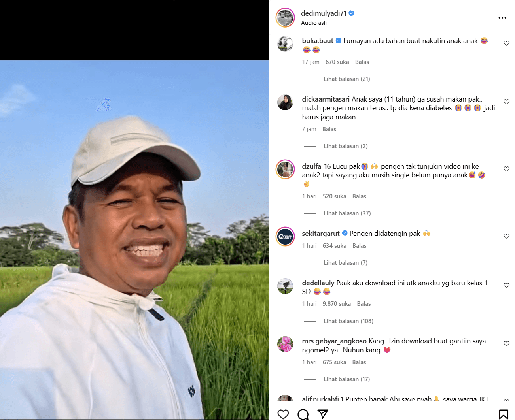Expand Lihat balasan (108) replies
The width and height of the screenshot is (515, 420).
click(x=348, y=321)
